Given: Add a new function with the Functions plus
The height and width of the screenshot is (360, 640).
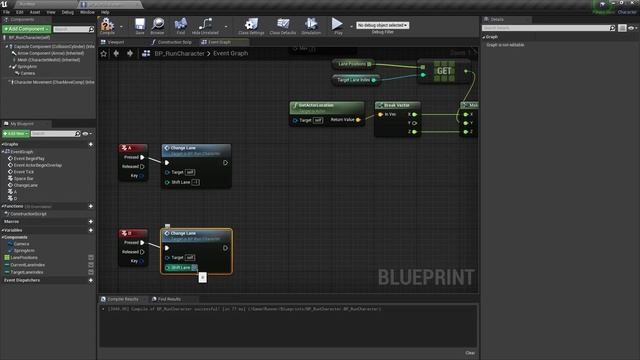Looking at the screenshot, I should 91,206.
